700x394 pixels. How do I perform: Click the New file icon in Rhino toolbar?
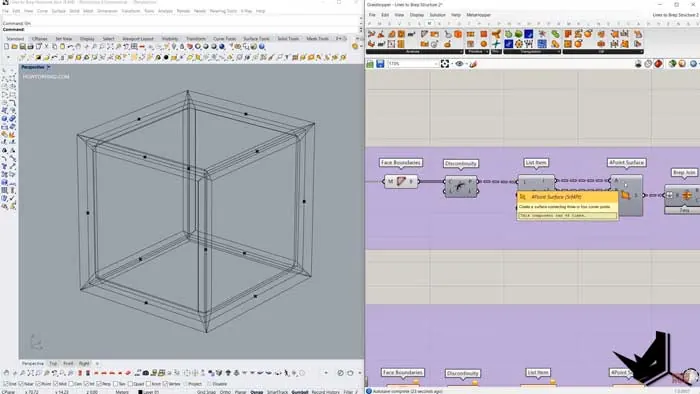6,46
